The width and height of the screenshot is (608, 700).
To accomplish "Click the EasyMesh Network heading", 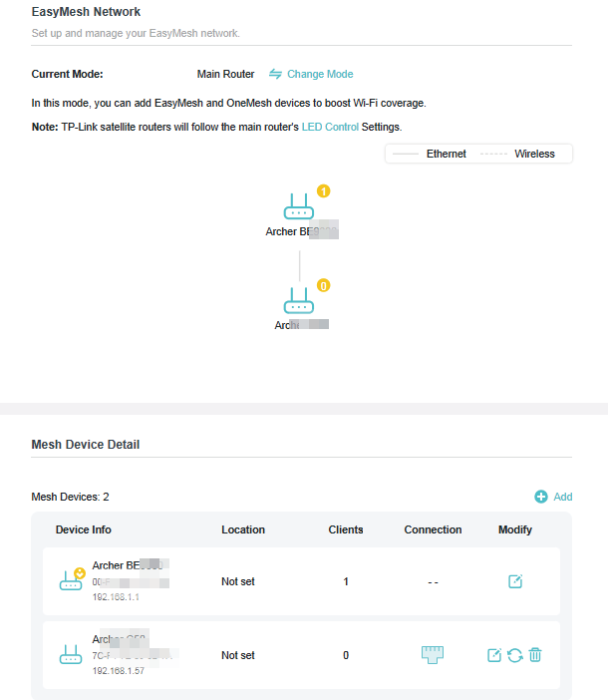I will point(86,12).
